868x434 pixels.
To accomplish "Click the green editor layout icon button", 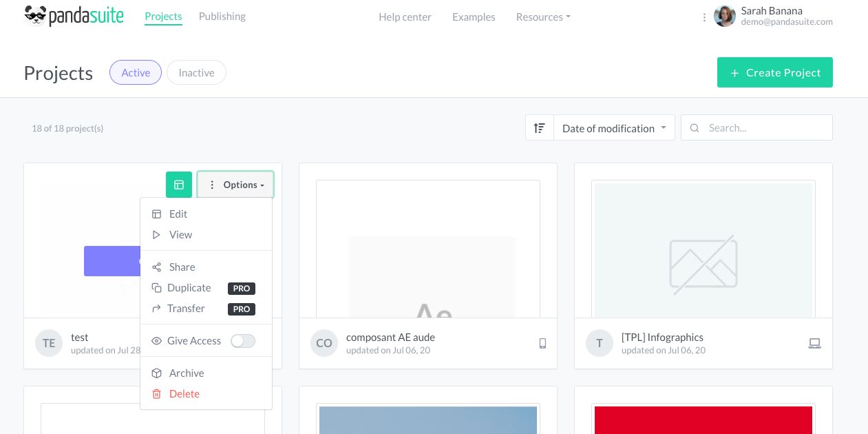I will coord(179,185).
